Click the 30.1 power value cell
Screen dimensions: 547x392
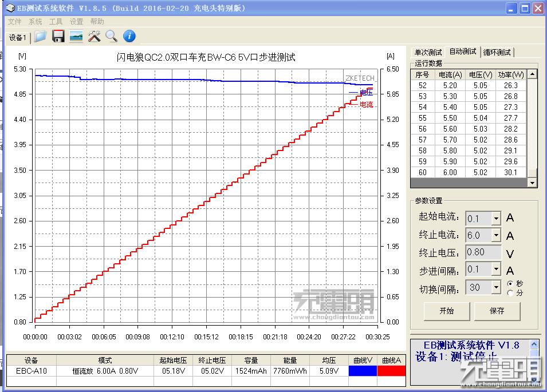click(510, 172)
